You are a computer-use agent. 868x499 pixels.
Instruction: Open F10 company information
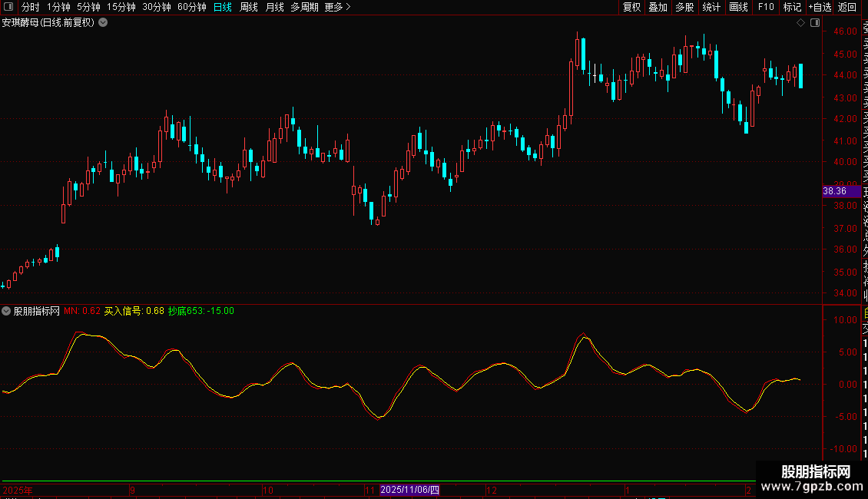[x=765, y=7]
